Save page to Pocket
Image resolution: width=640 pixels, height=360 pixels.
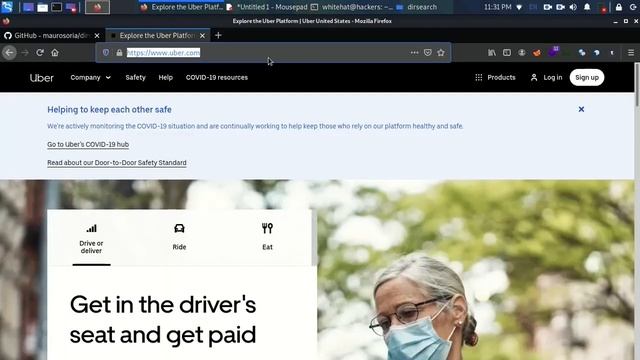pos(428,53)
